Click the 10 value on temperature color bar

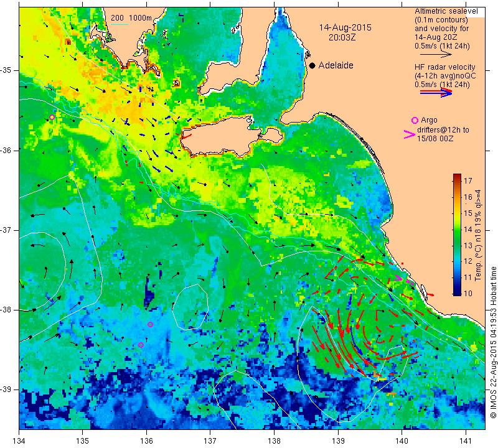468,293
